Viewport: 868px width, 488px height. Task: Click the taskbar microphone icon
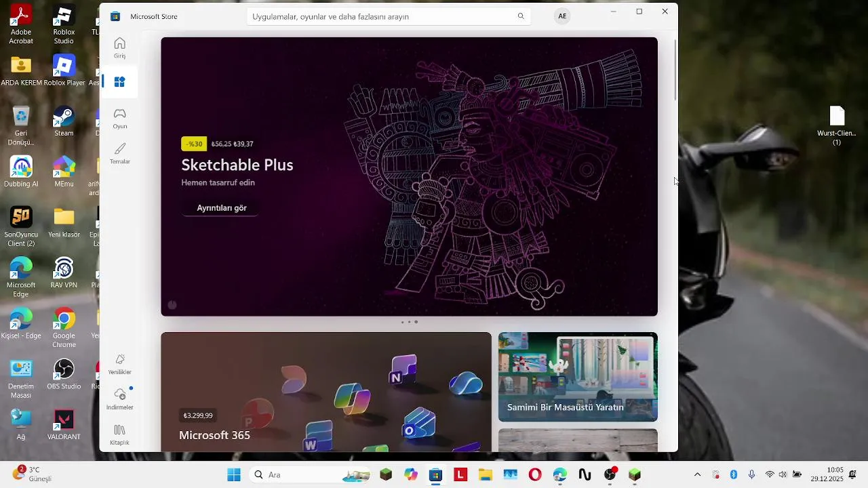(751, 474)
